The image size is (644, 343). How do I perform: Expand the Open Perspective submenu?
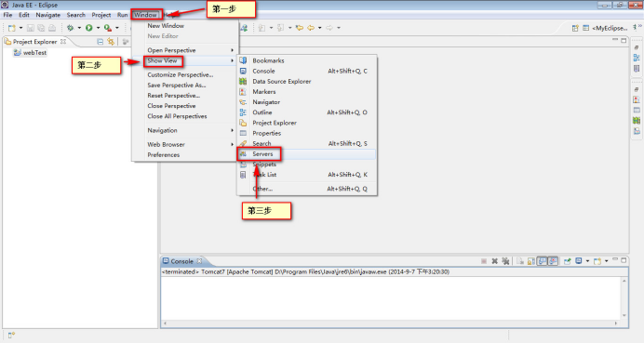185,50
